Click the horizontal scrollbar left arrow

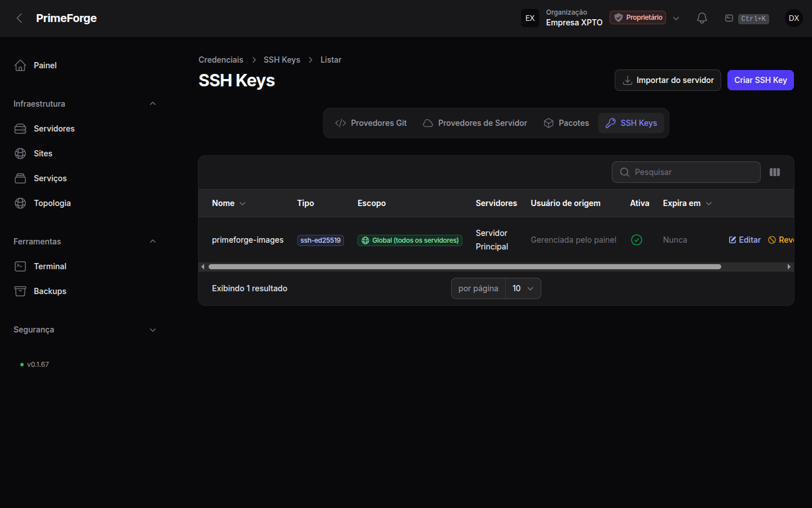pos(203,266)
